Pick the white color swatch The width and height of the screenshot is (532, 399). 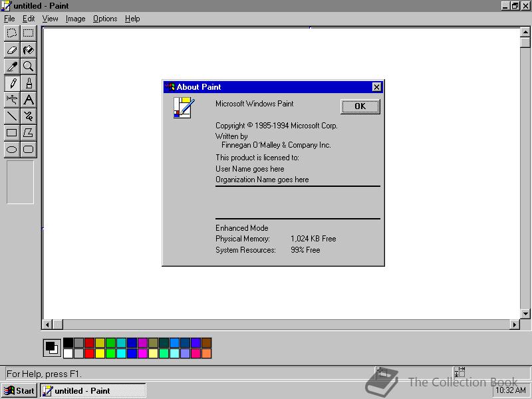[x=68, y=354]
